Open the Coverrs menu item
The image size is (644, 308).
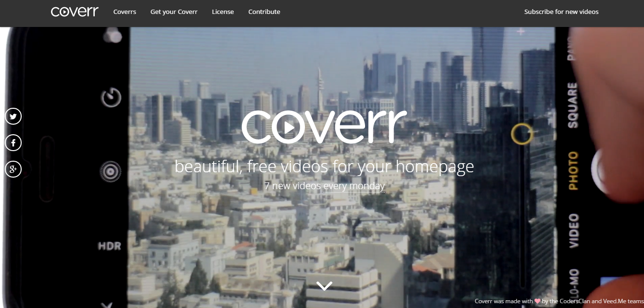pos(125,12)
